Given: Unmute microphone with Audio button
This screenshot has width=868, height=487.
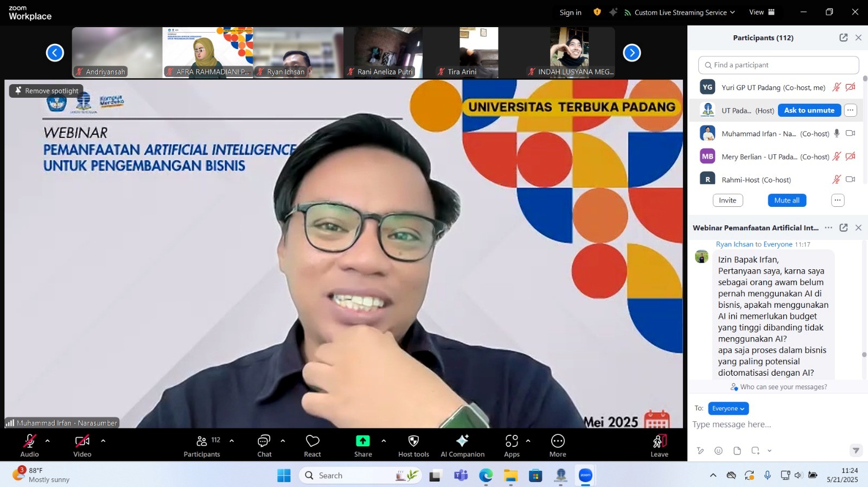Looking at the screenshot, I should tap(30, 441).
